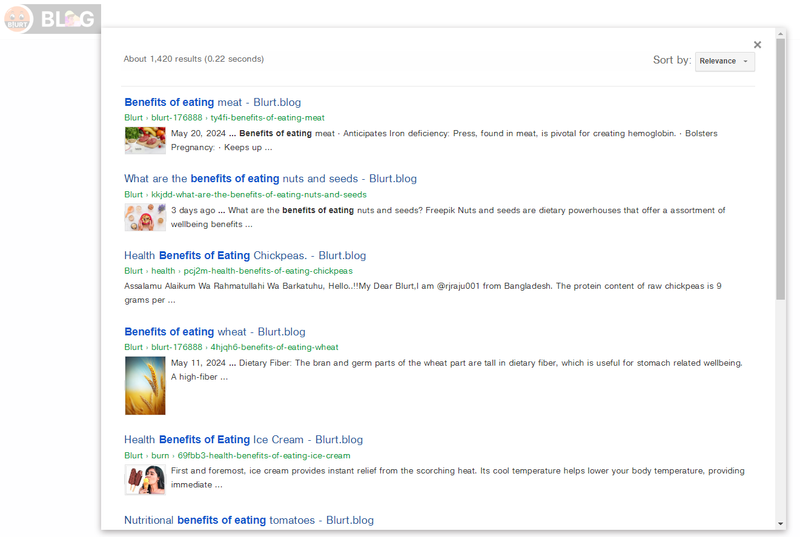Click the wheat field thumbnail image

(x=145, y=385)
